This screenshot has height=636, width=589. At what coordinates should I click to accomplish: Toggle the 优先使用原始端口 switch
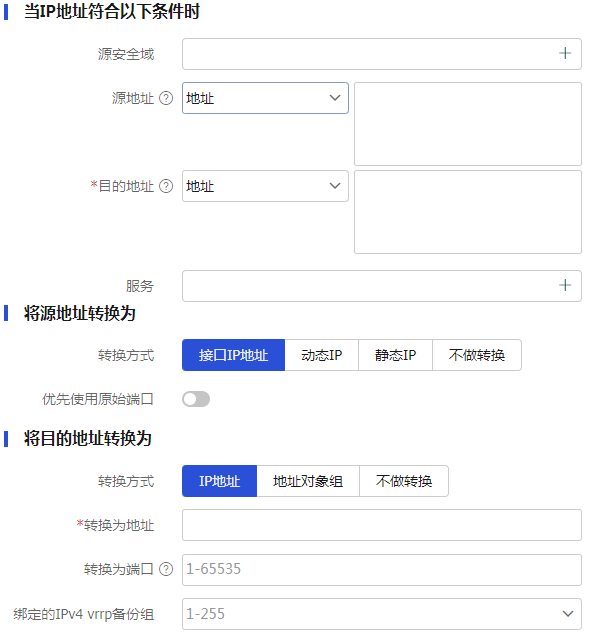pos(196,399)
